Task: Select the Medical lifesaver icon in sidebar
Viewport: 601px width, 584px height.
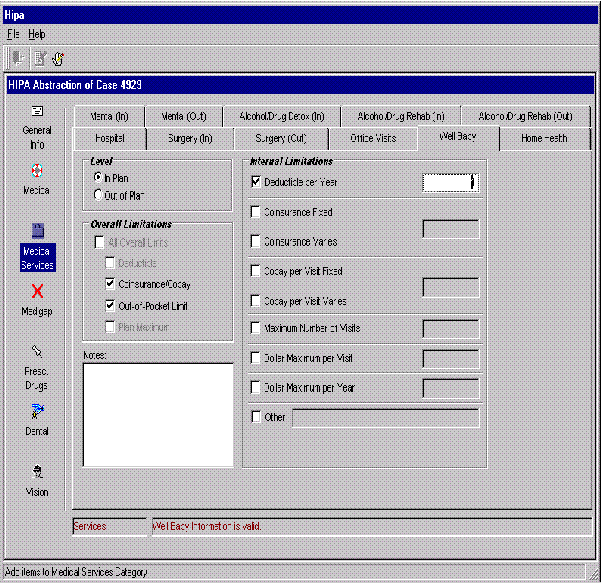Action: [37, 170]
